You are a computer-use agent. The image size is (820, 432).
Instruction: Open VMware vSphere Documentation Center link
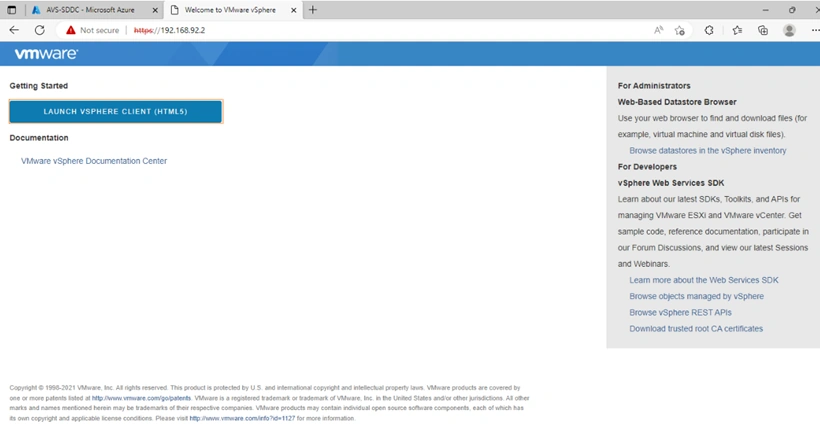tap(94, 161)
